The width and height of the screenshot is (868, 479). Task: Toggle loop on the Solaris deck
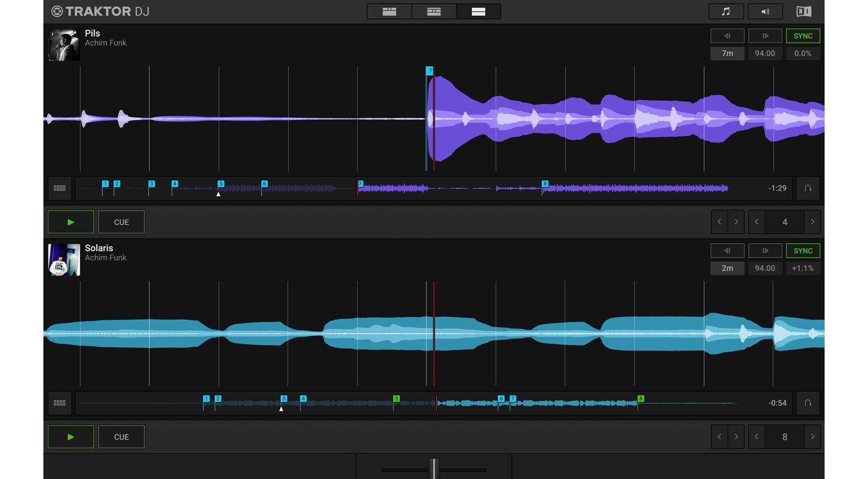pos(808,403)
